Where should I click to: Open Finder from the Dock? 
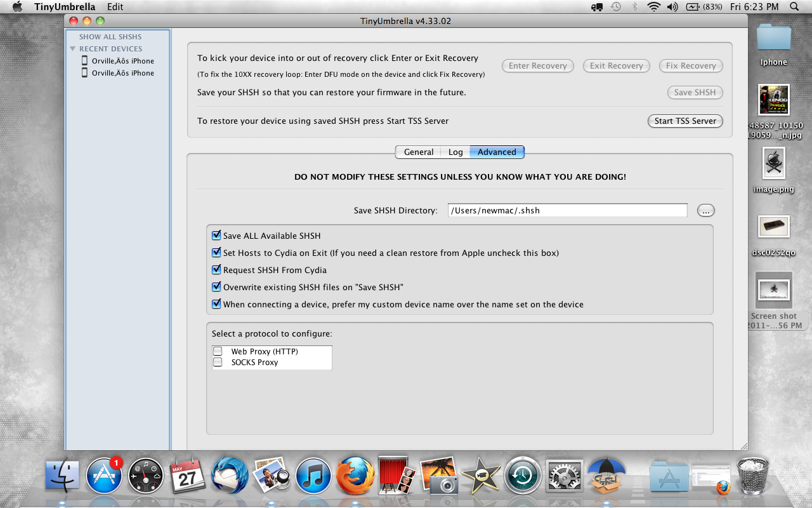[62, 476]
